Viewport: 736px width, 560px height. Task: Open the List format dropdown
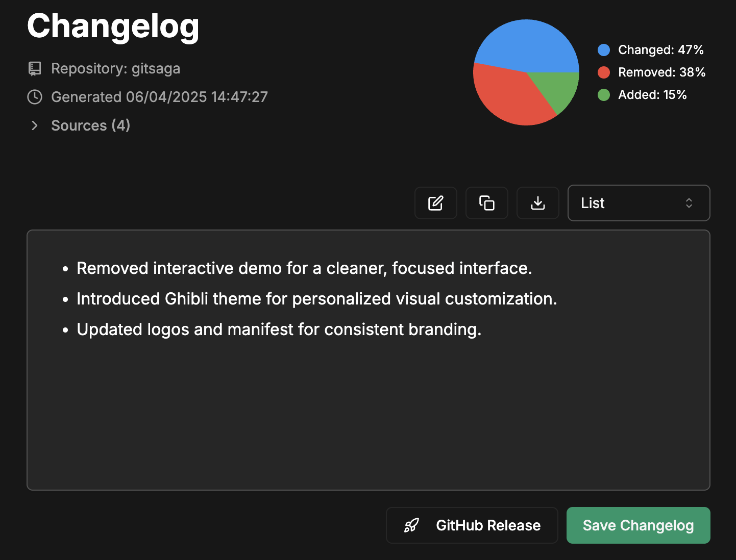pos(638,203)
